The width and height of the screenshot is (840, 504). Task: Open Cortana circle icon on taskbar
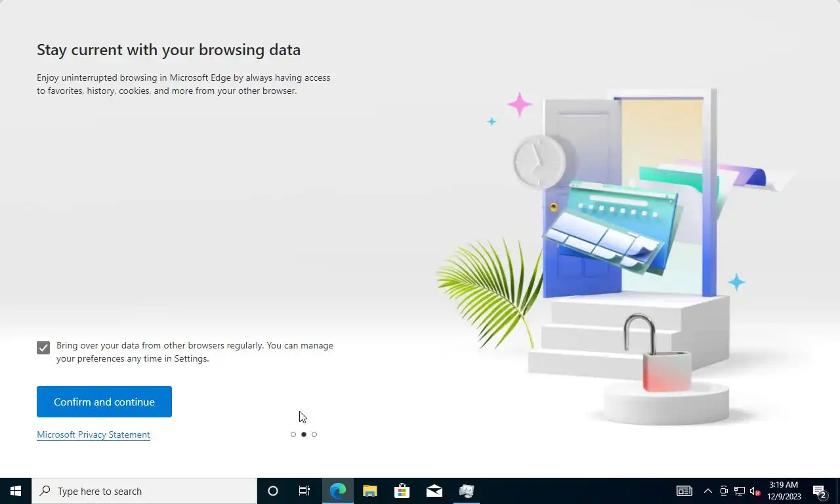[x=273, y=491]
